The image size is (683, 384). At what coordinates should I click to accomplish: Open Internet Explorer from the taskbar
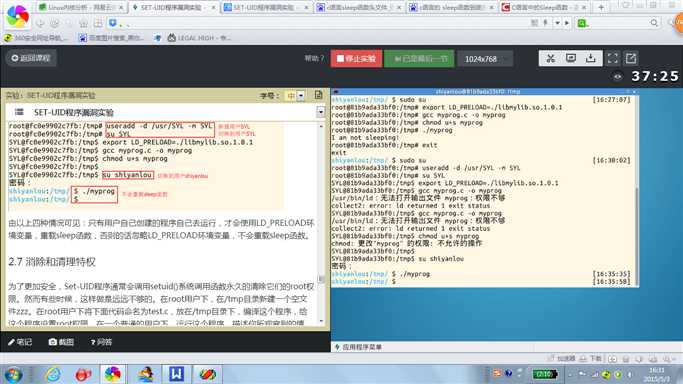(53, 374)
